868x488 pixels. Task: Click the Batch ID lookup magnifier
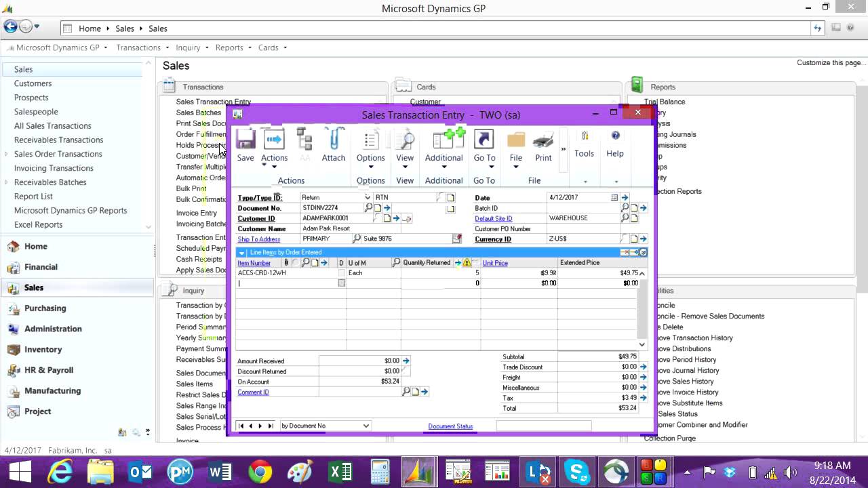tap(625, 208)
